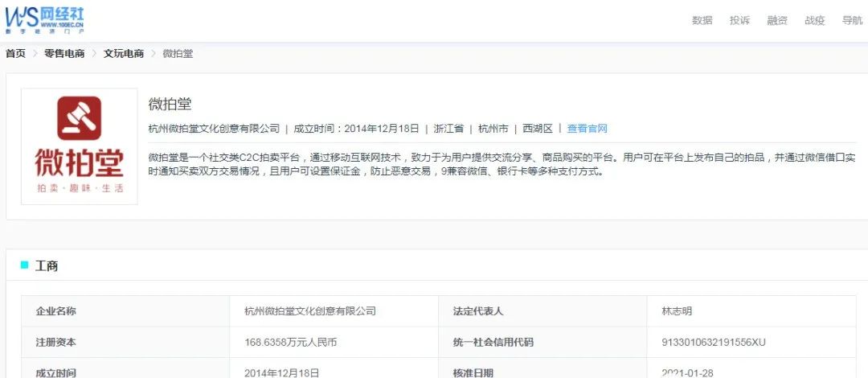Open the 数据 navigation menu
Screen dimensions: 868x378
coord(702,20)
